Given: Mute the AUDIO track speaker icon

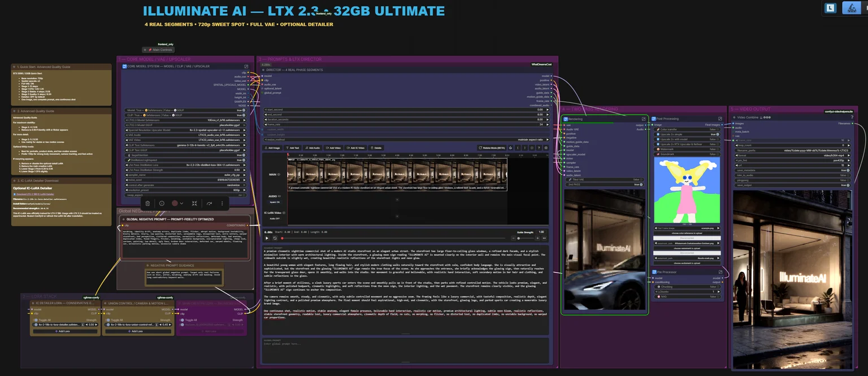Looking at the screenshot, I should pyautogui.click(x=279, y=196).
